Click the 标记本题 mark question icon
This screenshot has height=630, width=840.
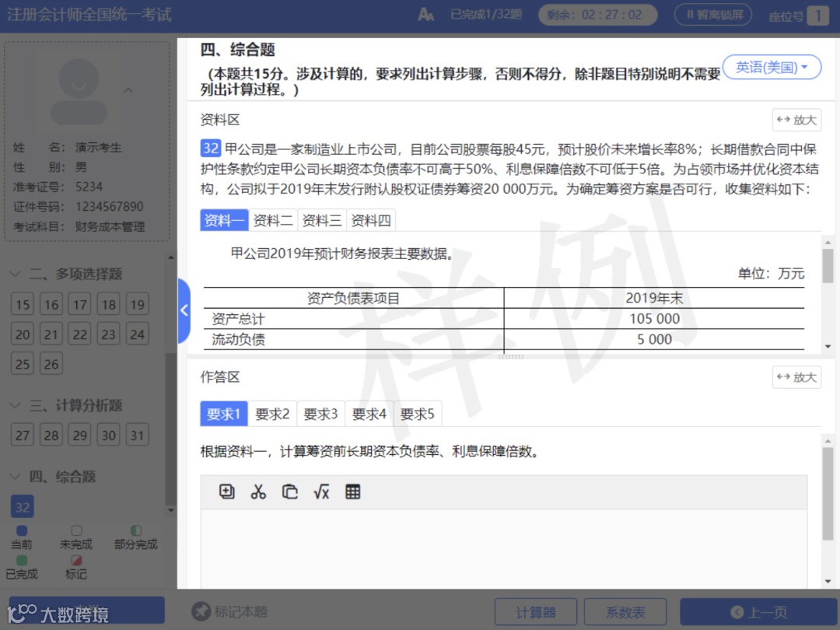tap(201, 611)
